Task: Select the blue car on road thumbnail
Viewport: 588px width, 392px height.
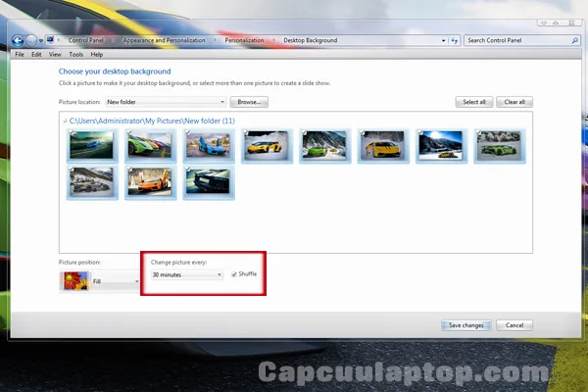Action: tap(92, 146)
